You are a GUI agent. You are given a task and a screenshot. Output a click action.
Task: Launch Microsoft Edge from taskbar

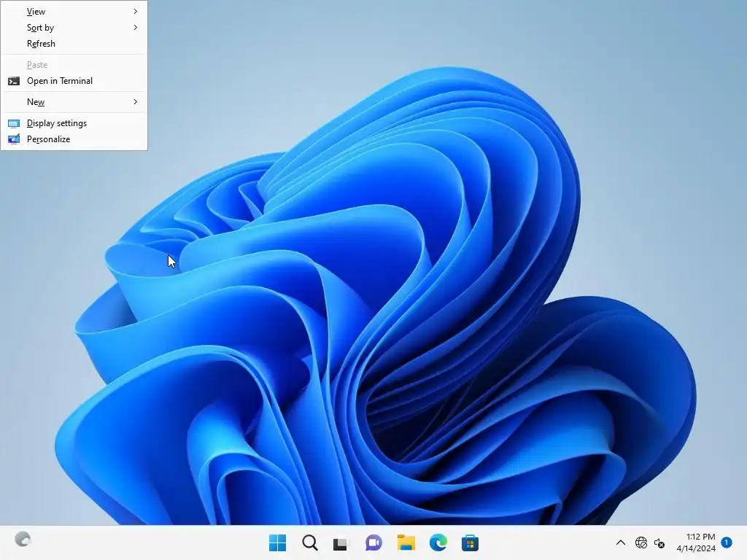pyautogui.click(x=438, y=542)
